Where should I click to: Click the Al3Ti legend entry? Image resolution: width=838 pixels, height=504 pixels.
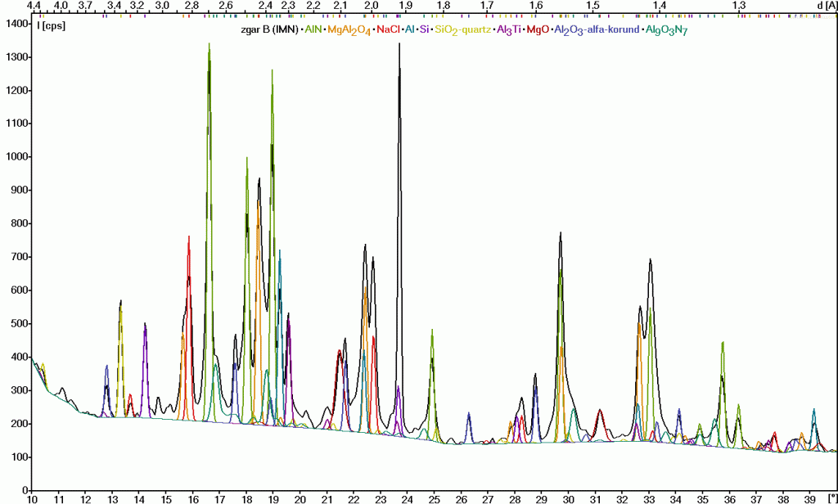tap(509, 30)
